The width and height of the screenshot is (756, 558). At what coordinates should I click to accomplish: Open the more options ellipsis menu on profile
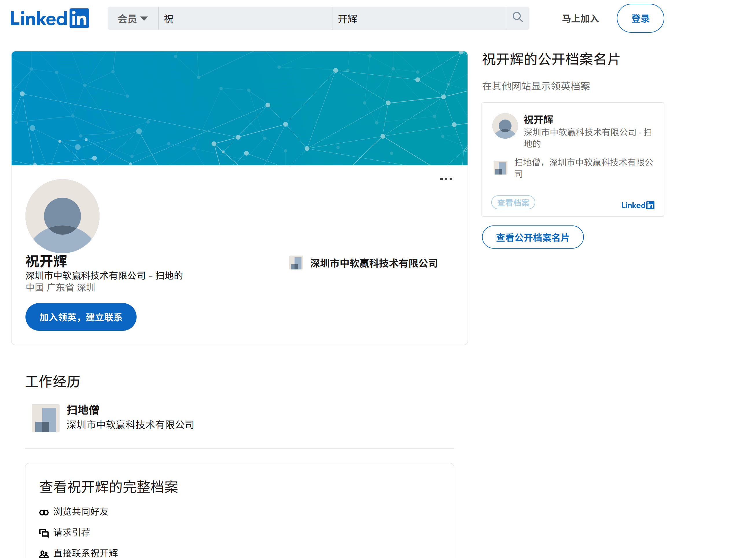446,179
